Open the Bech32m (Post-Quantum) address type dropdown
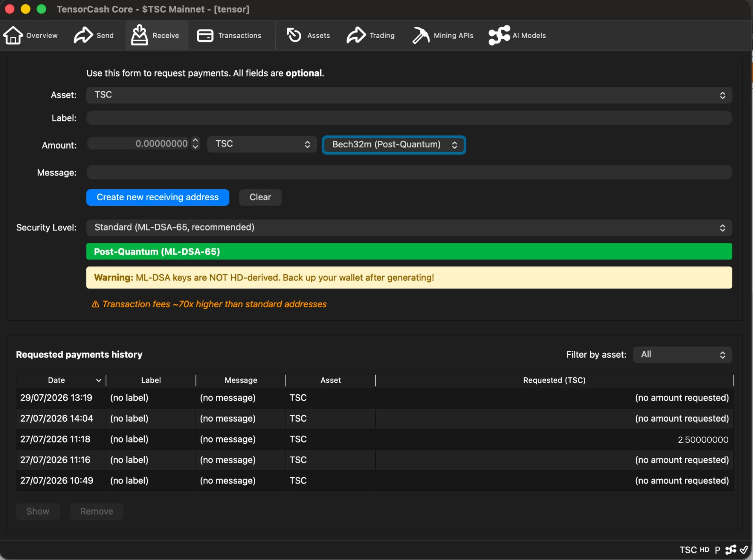Viewport: 753px width, 560px height. coord(394,145)
